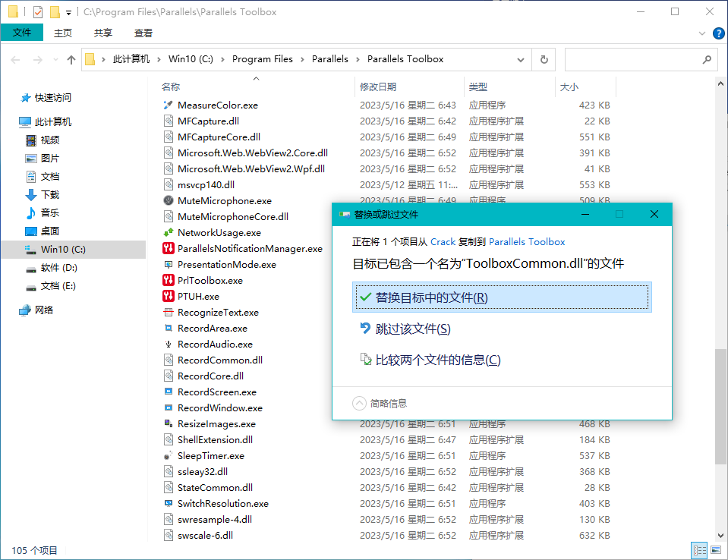Expand the ribbon chevron
This screenshot has height=560, width=728.
[702, 33]
